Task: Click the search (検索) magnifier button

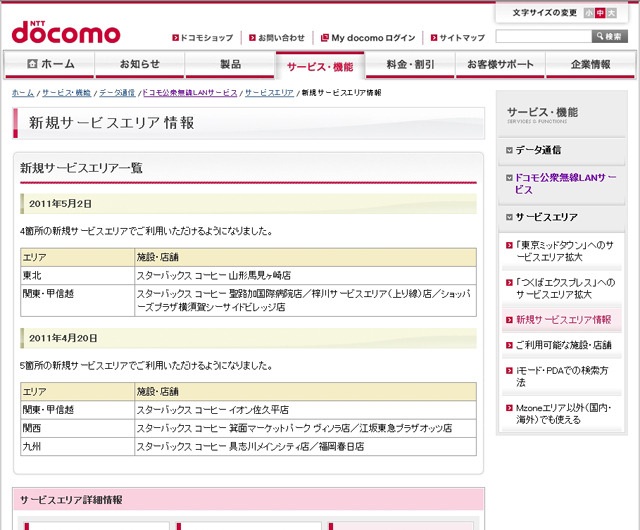Action: click(x=610, y=37)
